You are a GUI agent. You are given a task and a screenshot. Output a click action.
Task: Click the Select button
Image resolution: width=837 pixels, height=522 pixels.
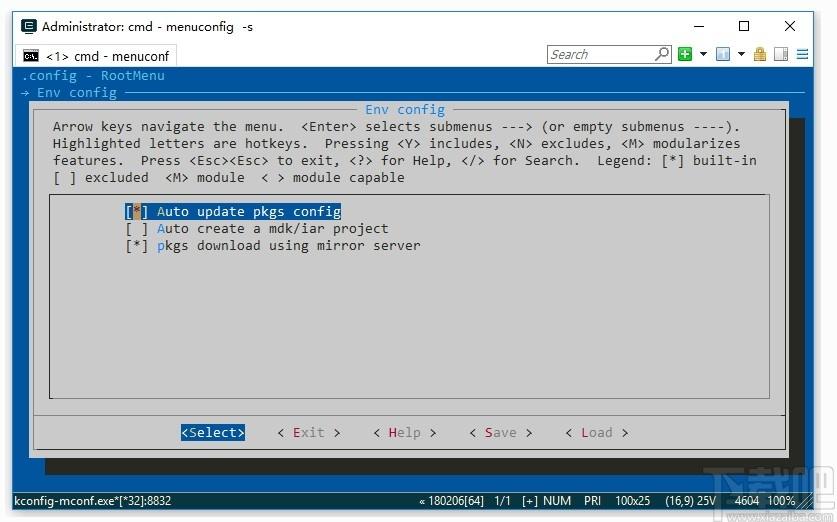(x=212, y=432)
